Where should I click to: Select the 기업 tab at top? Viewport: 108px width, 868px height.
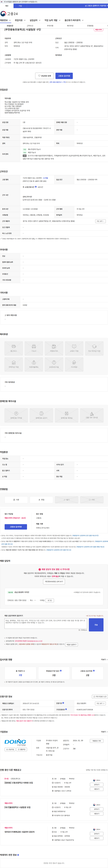click(20, 6)
